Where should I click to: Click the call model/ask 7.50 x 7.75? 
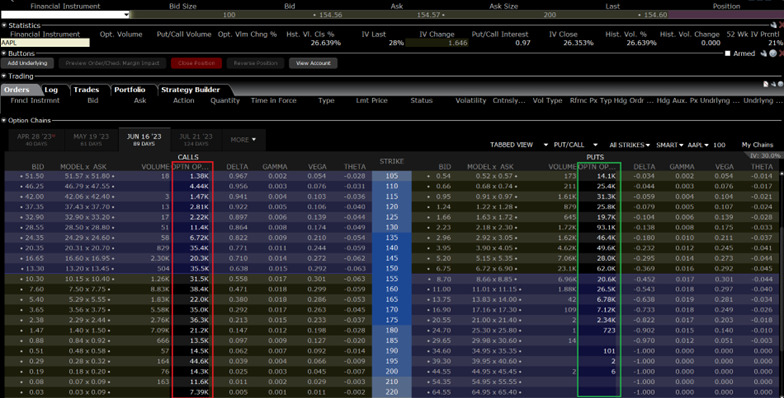tap(87, 289)
